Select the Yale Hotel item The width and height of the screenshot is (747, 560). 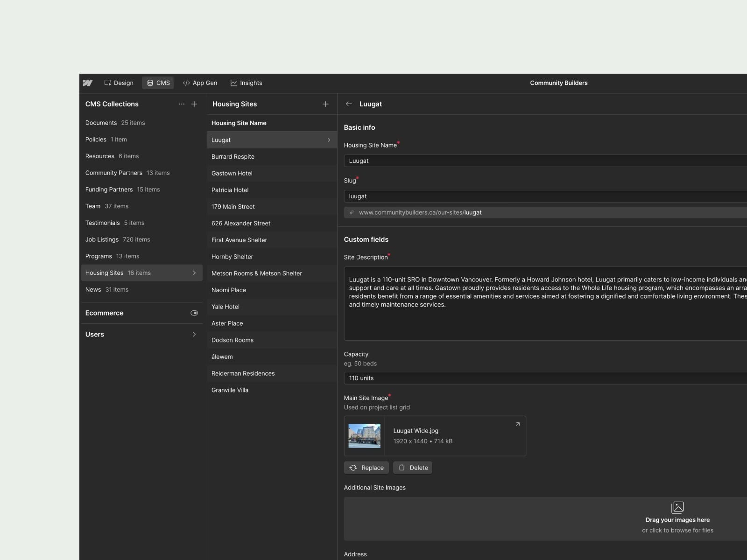point(272,307)
